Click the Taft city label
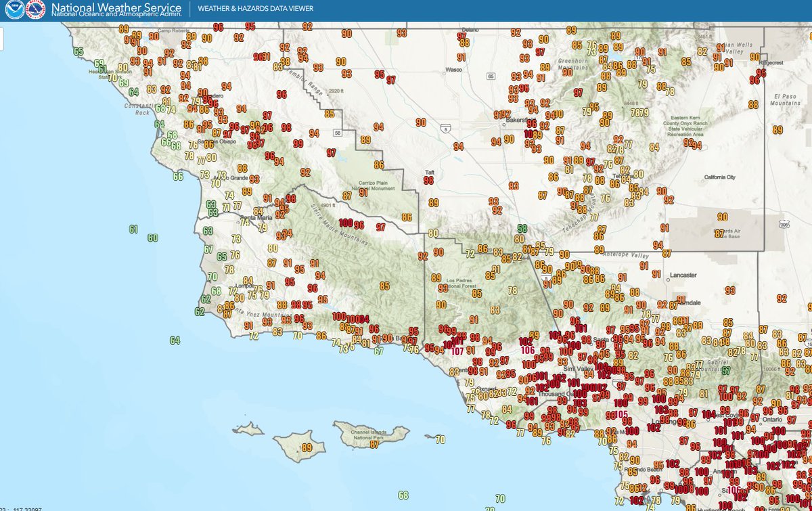 428,172
